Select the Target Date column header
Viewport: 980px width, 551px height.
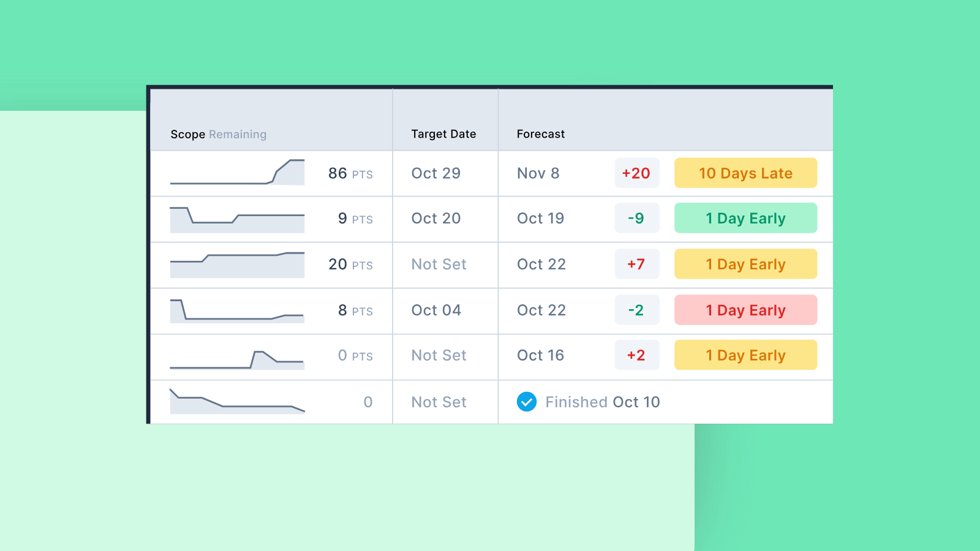[443, 134]
